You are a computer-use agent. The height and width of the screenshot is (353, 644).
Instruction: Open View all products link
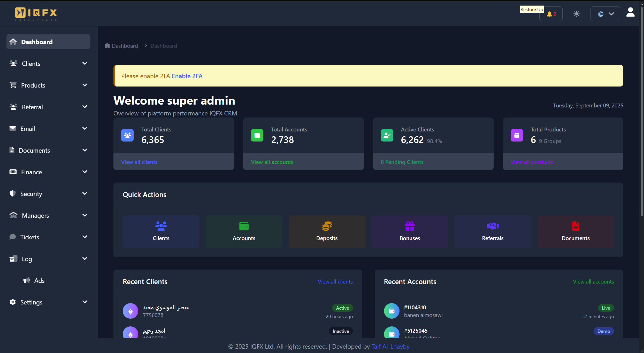click(x=532, y=162)
